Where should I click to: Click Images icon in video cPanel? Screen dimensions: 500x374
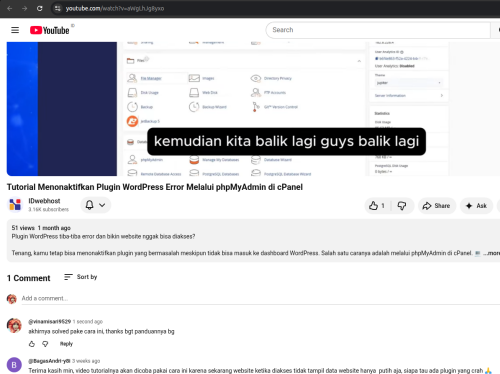coord(194,78)
